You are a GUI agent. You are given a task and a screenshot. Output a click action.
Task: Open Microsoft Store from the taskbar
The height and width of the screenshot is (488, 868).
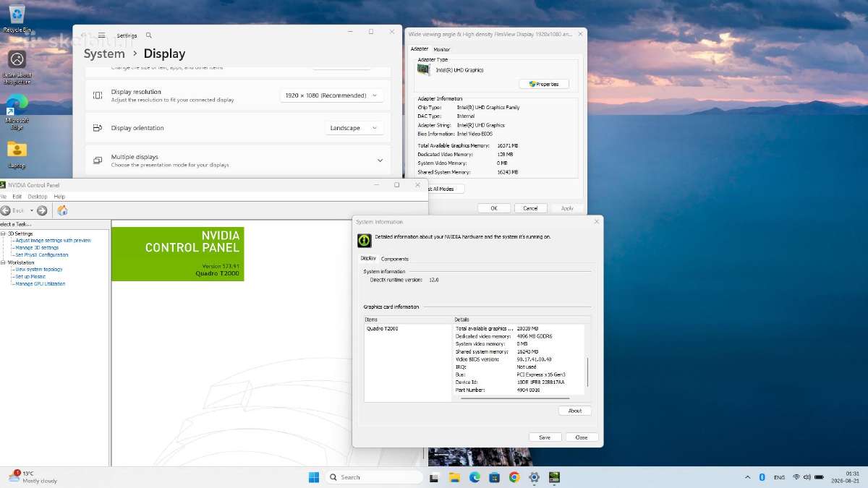pos(494,477)
